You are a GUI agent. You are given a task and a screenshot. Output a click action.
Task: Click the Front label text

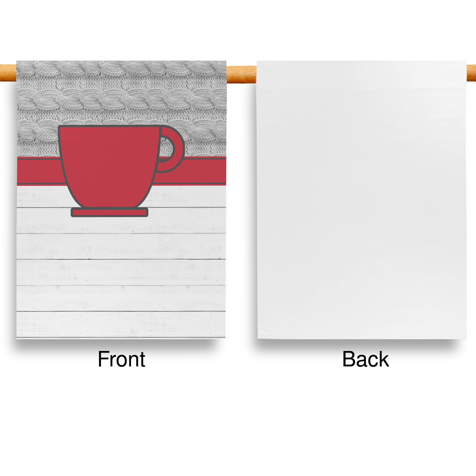(122, 359)
